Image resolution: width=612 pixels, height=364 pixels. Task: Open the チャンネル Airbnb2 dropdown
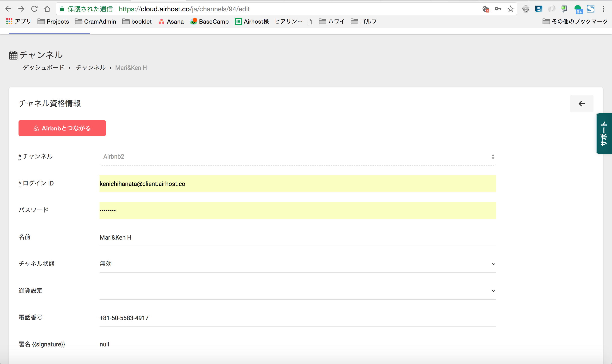[x=297, y=157]
